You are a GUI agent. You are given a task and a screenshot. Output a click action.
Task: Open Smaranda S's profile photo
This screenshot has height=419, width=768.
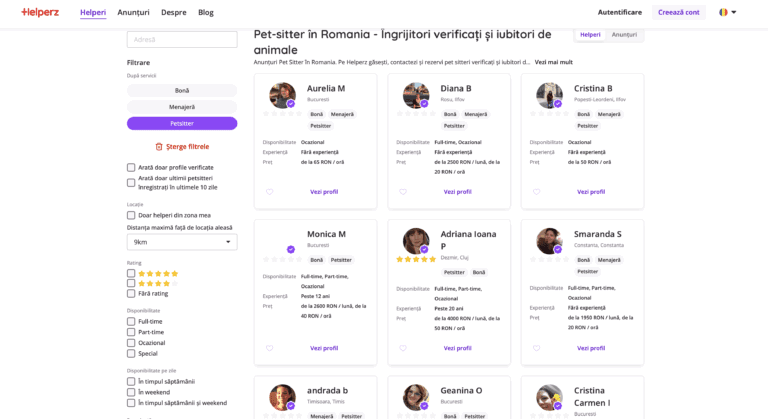549,241
